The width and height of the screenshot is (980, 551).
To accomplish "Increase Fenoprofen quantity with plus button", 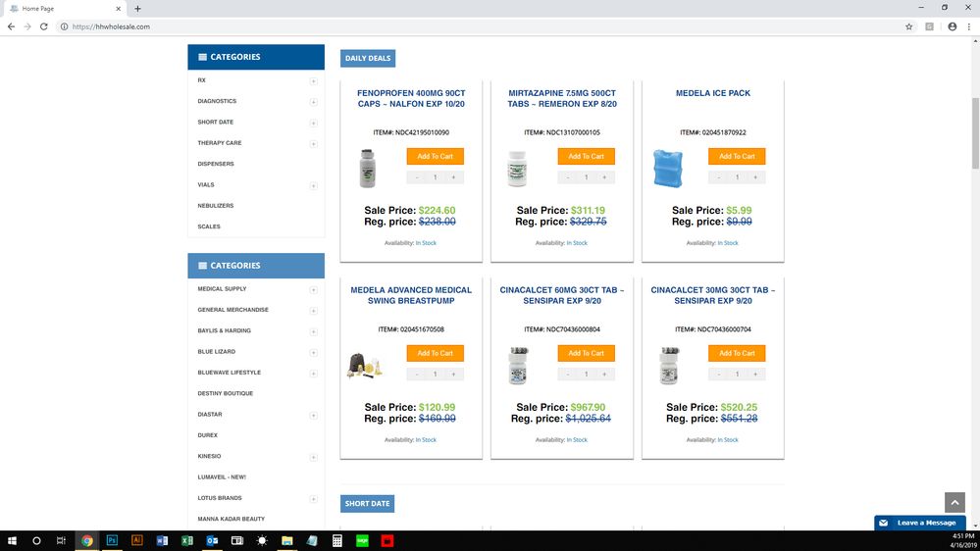I will [x=454, y=177].
